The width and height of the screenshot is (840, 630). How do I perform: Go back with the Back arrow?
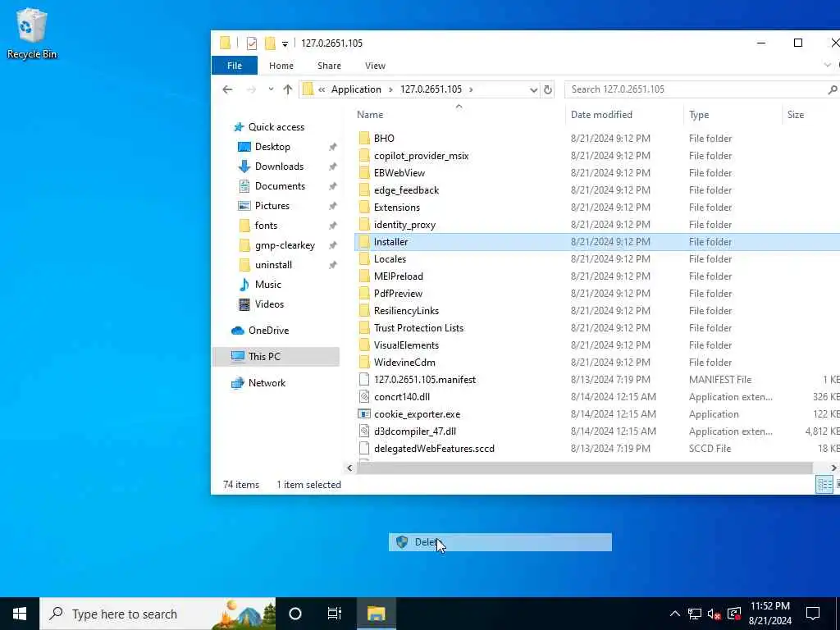[x=228, y=89]
